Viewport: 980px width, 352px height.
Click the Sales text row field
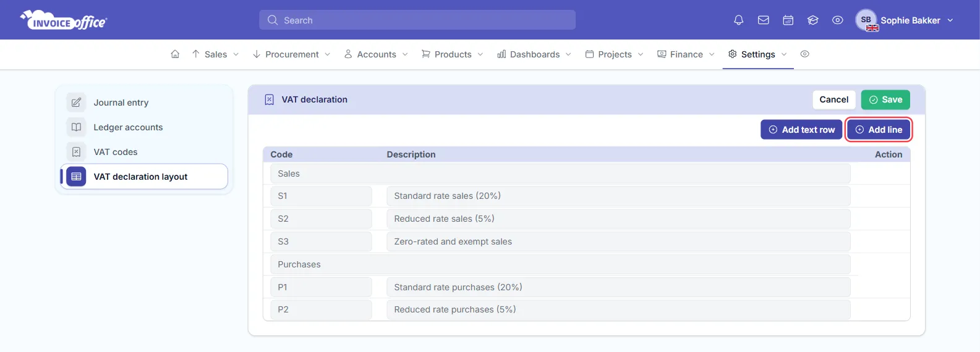coord(560,174)
